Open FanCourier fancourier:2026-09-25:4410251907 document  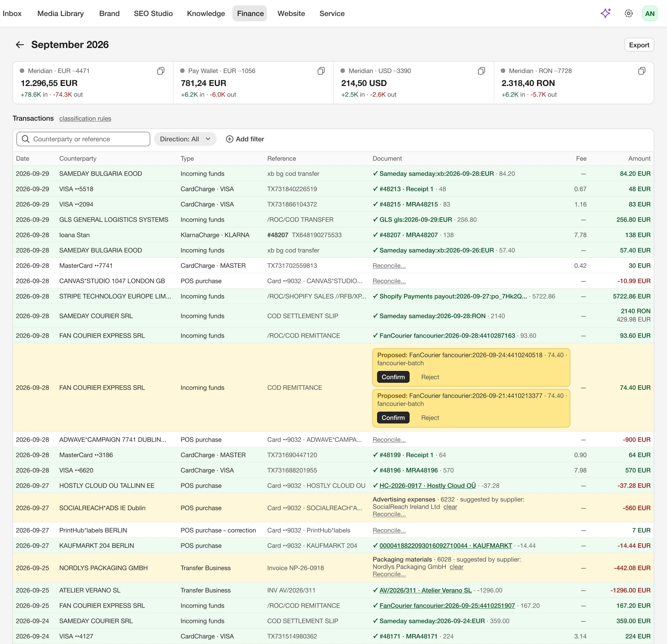click(447, 606)
